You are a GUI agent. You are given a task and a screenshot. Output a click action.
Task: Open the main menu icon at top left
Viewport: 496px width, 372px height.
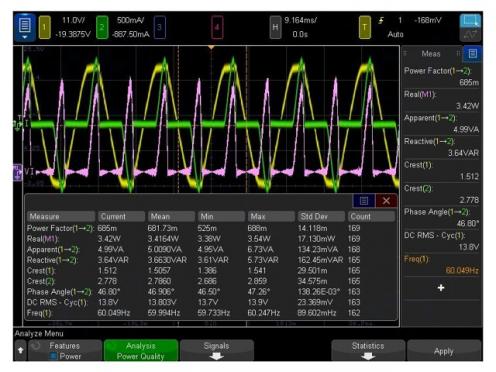click(25, 27)
